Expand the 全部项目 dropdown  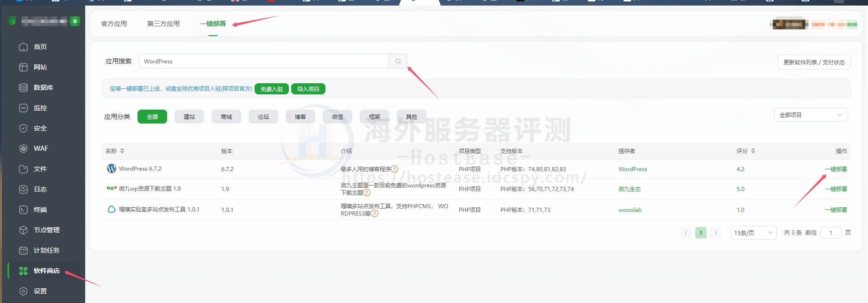810,115
